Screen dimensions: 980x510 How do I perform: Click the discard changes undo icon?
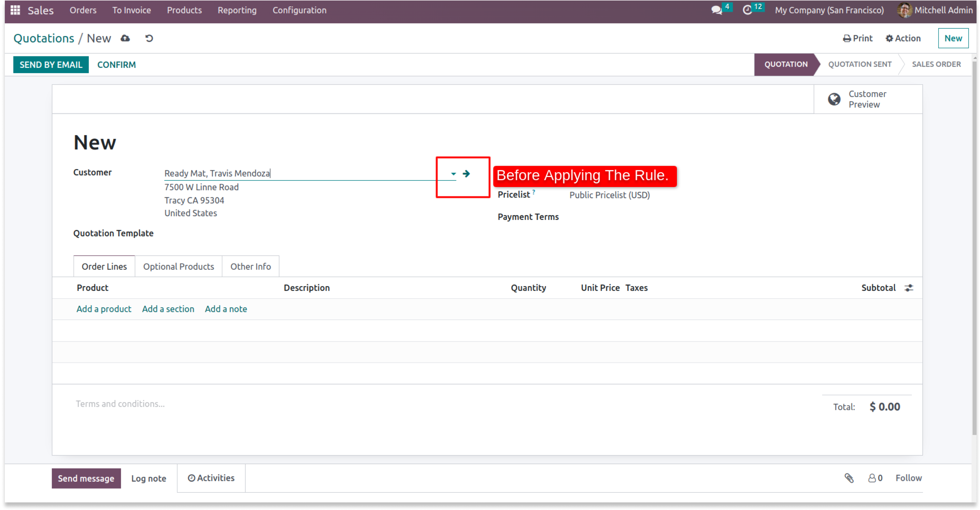point(149,38)
